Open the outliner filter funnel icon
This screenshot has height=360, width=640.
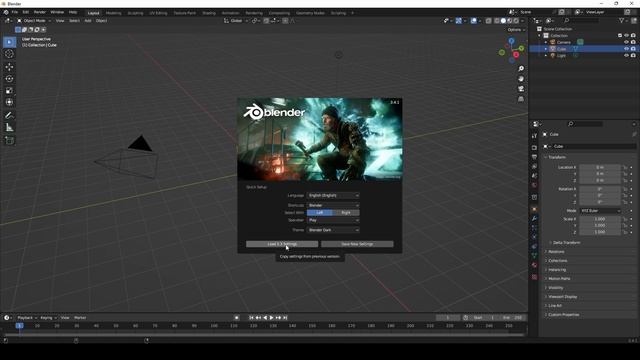622,20
